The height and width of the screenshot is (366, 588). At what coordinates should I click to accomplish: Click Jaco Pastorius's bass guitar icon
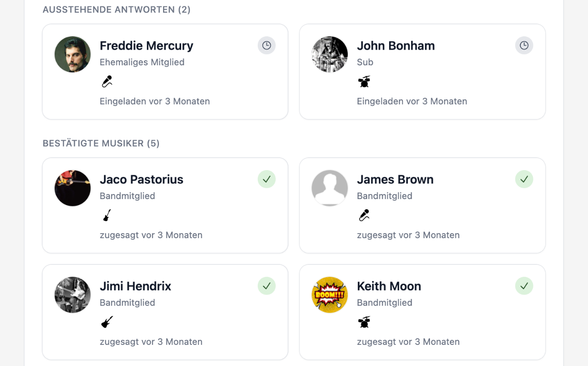(107, 215)
